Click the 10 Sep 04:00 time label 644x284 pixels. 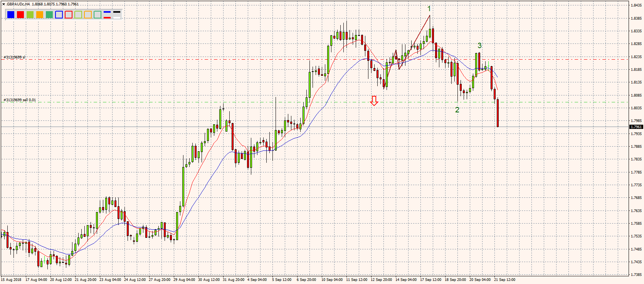[x=332, y=280]
